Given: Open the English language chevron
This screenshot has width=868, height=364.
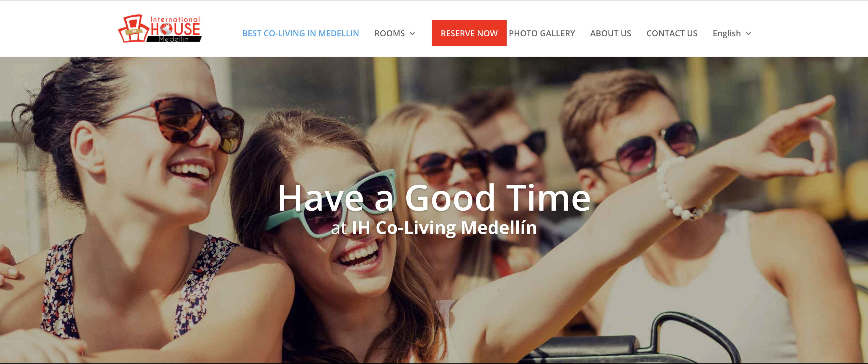Looking at the screenshot, I should point(748,34).
